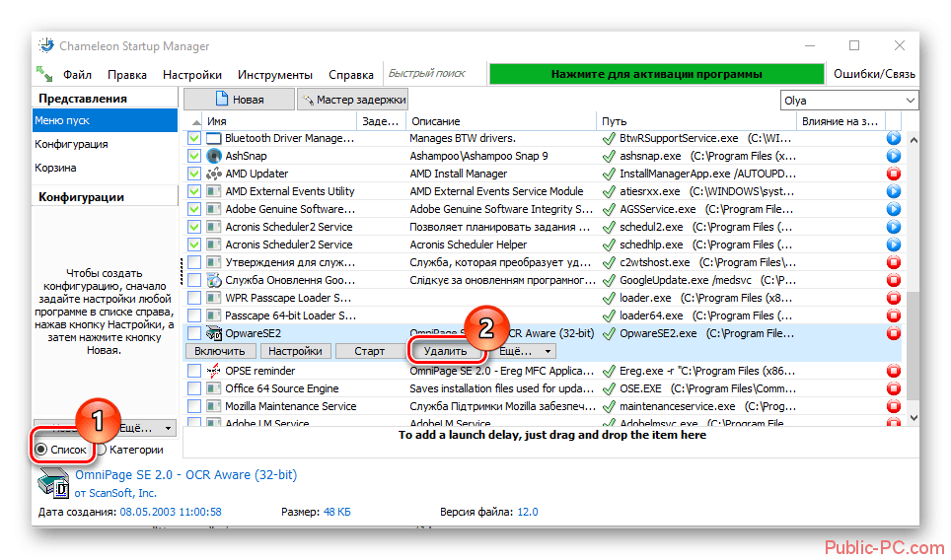Click the Bluetooth Driver Manager row icon
The width and height of the screenshot is (951, 560).
(x=213, y=138)
